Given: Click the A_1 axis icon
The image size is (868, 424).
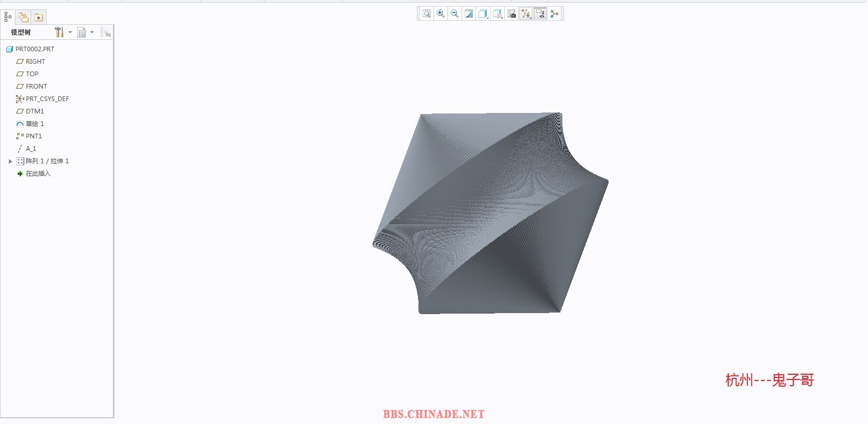Looking at the screenshot, I should point(20,149).
